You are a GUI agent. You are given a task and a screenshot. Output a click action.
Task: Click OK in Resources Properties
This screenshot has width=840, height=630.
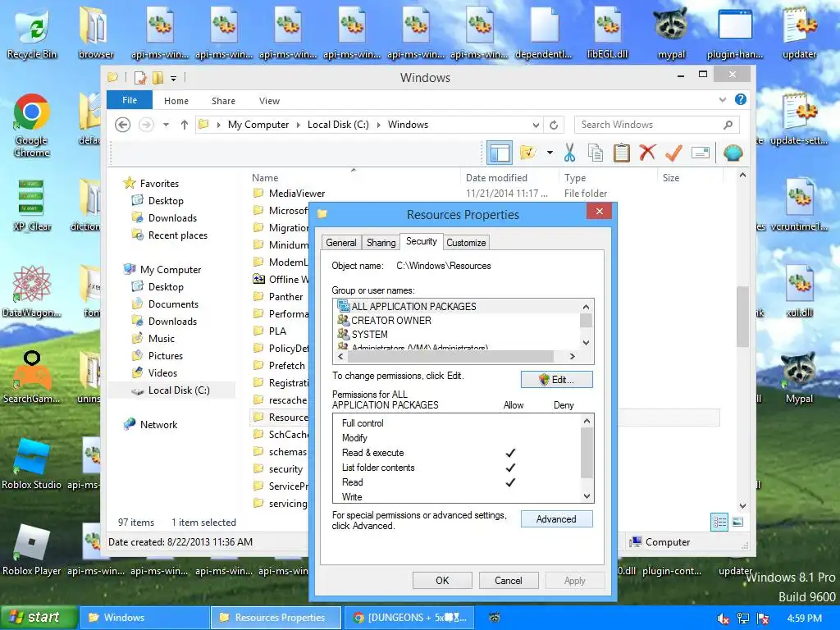442,581
